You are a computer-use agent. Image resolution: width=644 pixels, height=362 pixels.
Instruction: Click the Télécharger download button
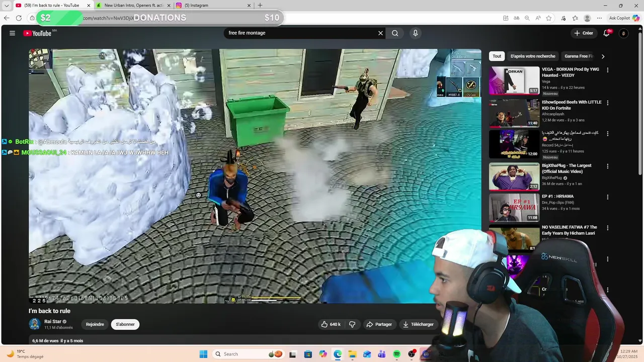[x=418, y=324]
